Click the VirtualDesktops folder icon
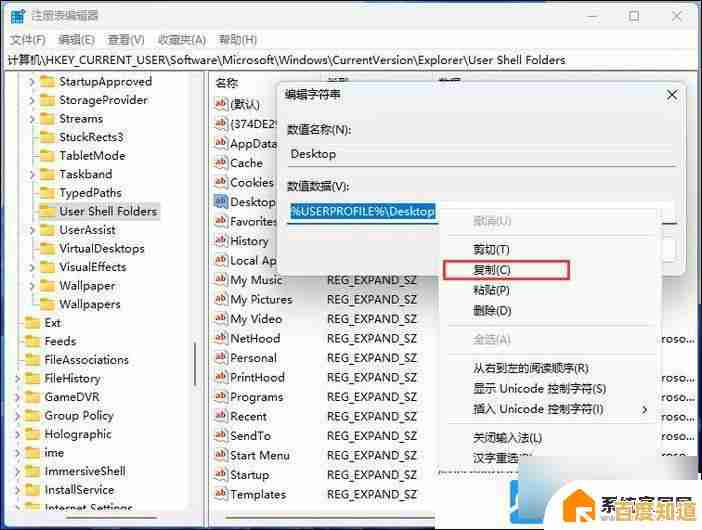The image size is (702, 530). tap(47, 248)
